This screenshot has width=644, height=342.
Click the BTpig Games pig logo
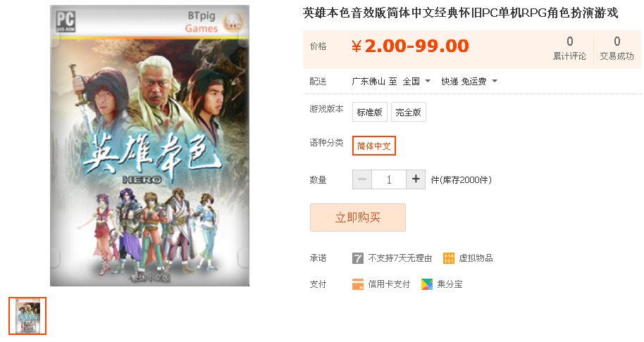click(233, 22)
